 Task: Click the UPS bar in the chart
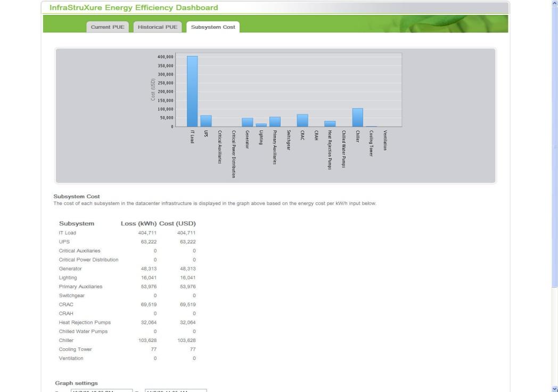click(x=206, y=121)
